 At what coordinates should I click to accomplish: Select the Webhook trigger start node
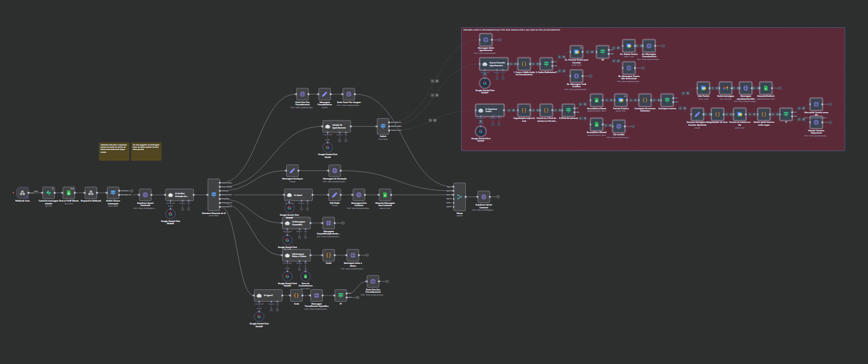click(x=22, y=193)
